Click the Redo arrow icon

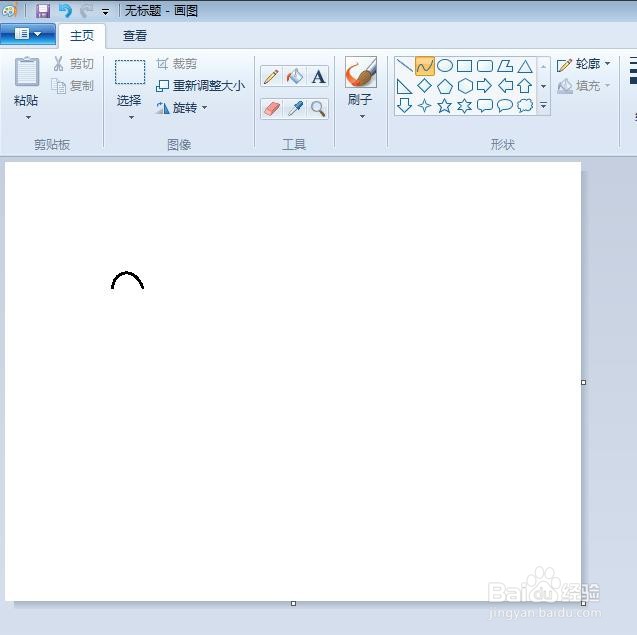click(86, 11)
